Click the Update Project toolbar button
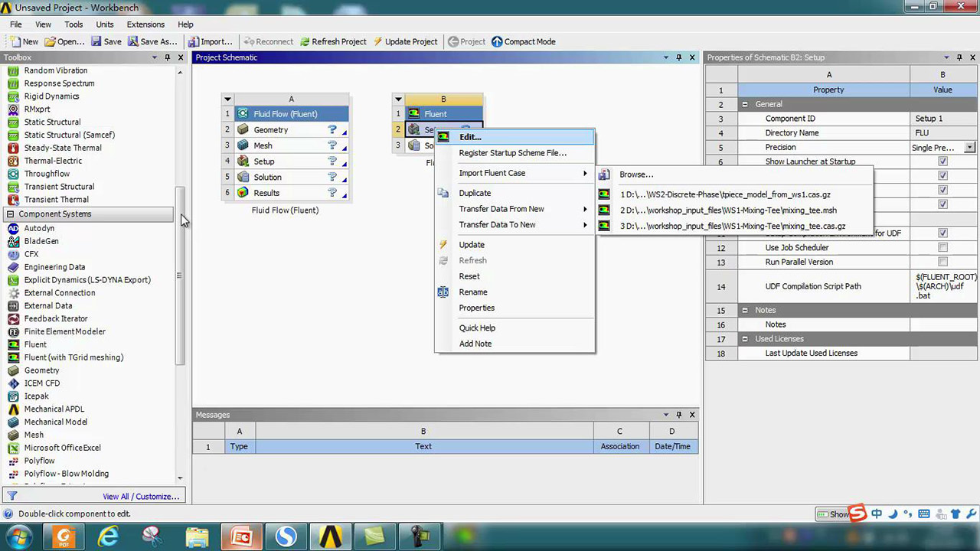 406,41
